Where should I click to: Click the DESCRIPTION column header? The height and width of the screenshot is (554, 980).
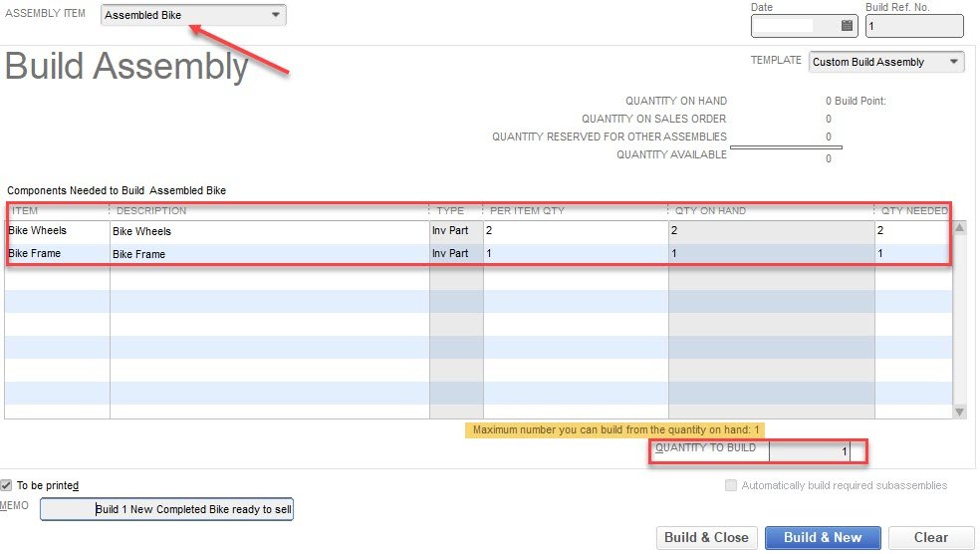coord(269,210)
